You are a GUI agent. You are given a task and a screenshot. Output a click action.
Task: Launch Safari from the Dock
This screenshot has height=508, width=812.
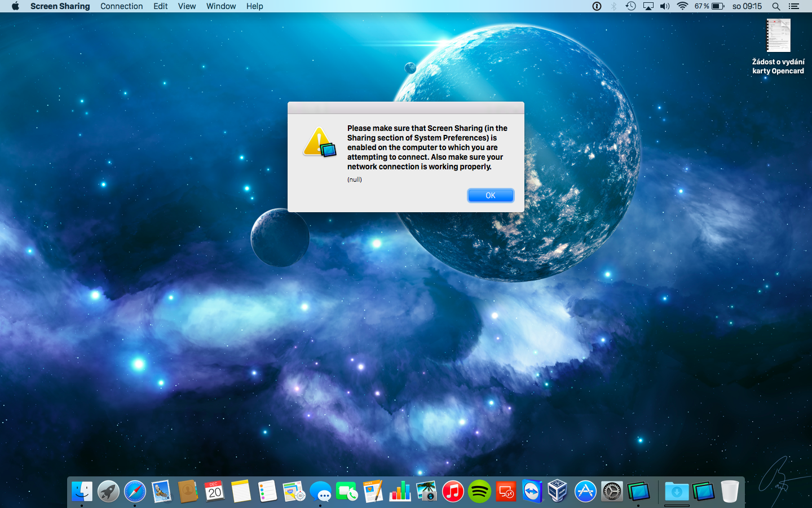coord(135,492)
